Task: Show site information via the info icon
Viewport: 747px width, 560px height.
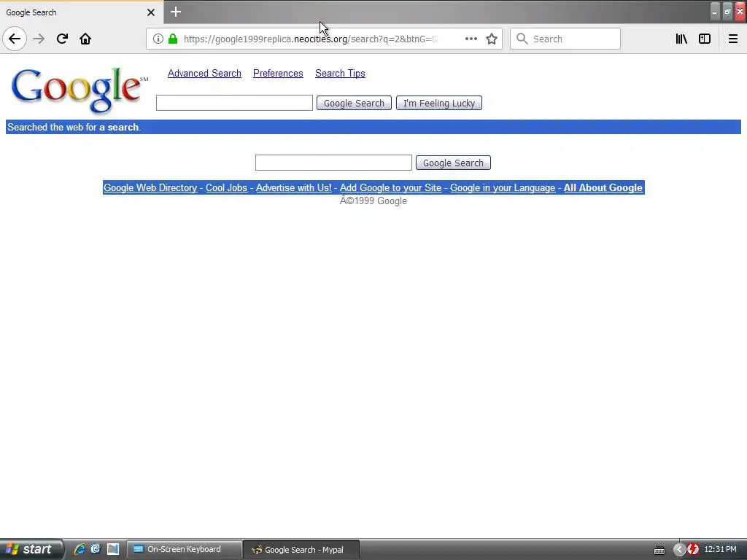Action: (x=158, y=39)
